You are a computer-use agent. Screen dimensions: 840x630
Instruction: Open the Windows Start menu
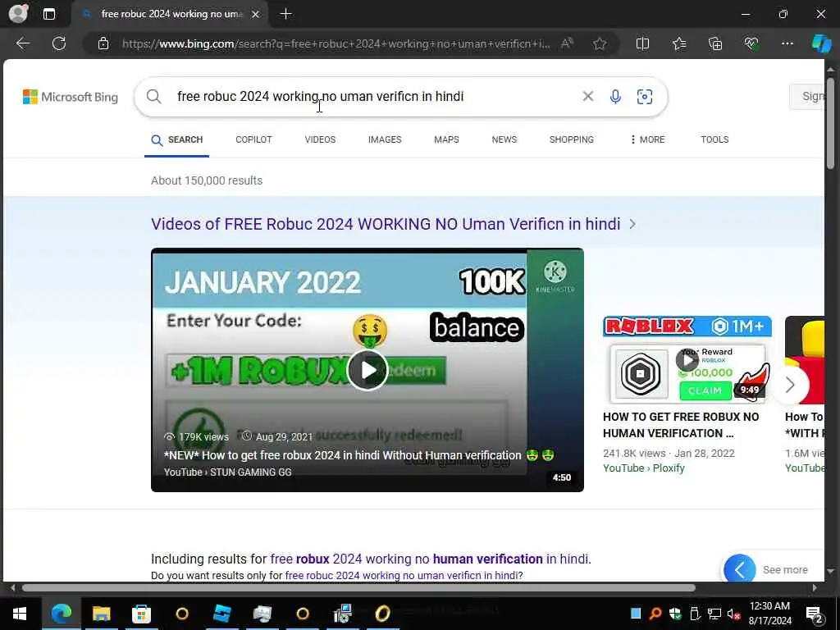[x=20, y=614]
